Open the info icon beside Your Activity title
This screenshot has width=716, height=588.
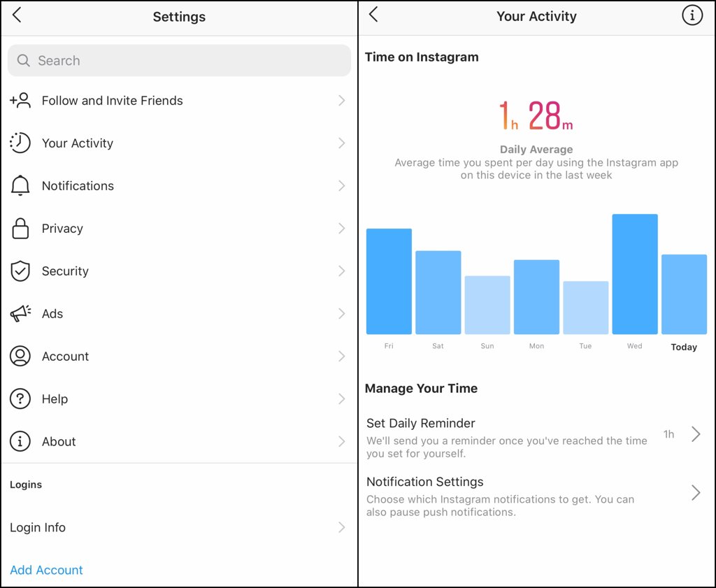point(692,15)
